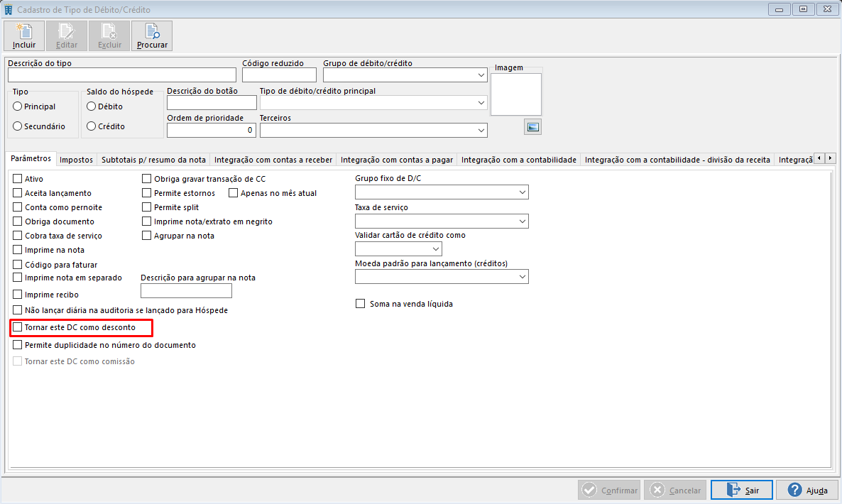Viewport: 842px width, 504px height.
Task: Click the Editar toolbar button
Action: coord(67,36)
